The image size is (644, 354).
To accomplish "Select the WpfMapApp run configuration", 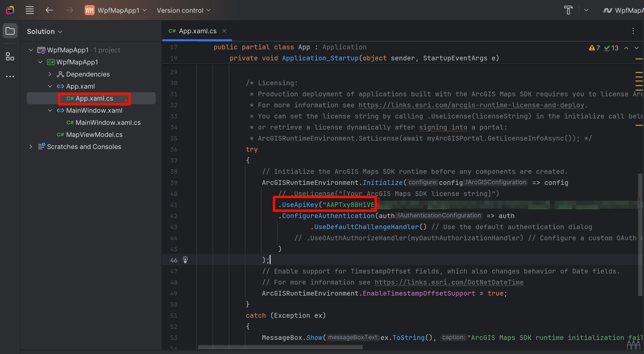I will click(x=623, y=10).
